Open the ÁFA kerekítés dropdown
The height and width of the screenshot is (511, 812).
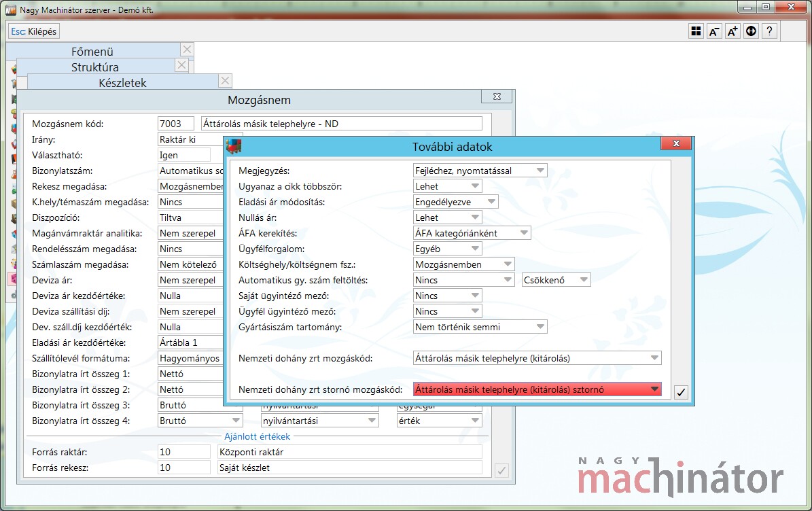click(472, 233)
